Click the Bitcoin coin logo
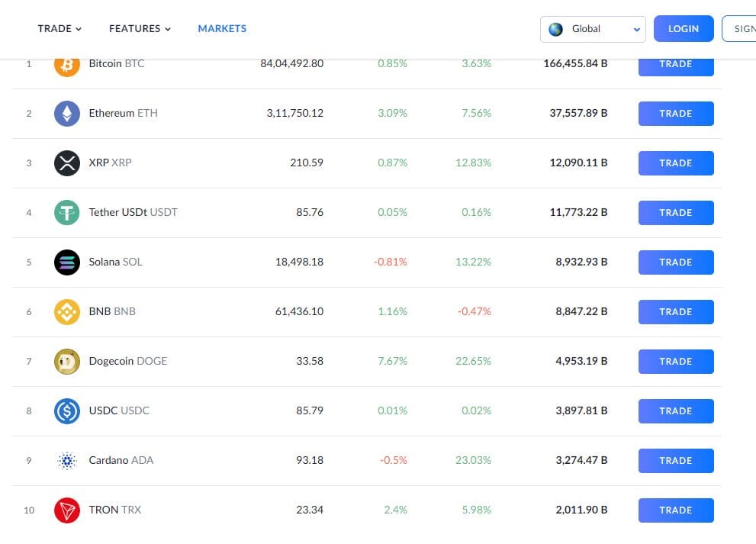Viewport: 756px width, 544px height. click(67, 67)
